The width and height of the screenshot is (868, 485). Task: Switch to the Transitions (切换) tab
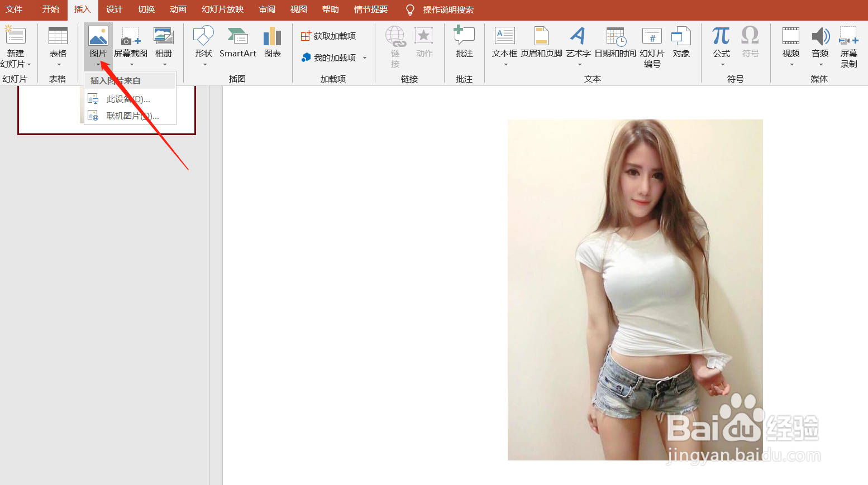[x=146, y=9]
